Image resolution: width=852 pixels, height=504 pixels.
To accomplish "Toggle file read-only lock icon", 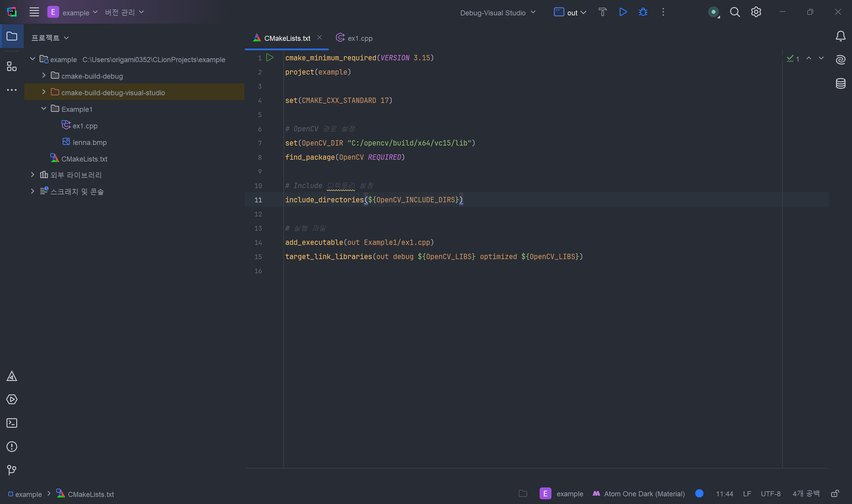I will pos(835,493).
